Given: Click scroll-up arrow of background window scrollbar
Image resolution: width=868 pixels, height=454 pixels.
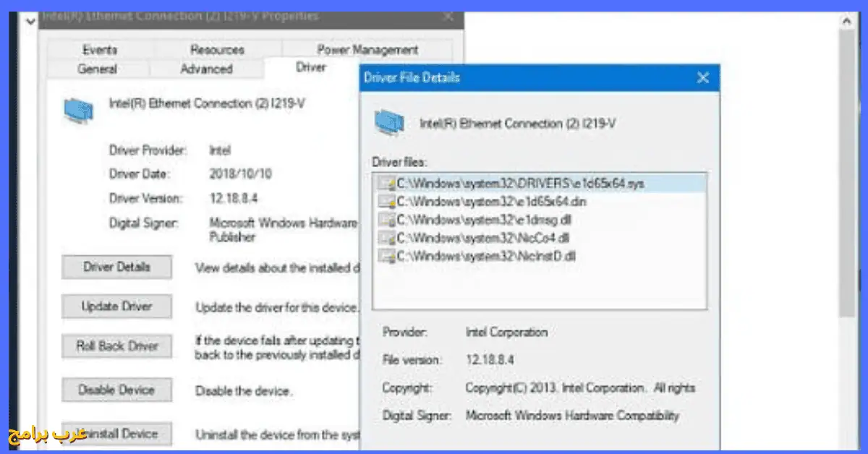Looking at the screenshot, I should [x=848, y=22].
